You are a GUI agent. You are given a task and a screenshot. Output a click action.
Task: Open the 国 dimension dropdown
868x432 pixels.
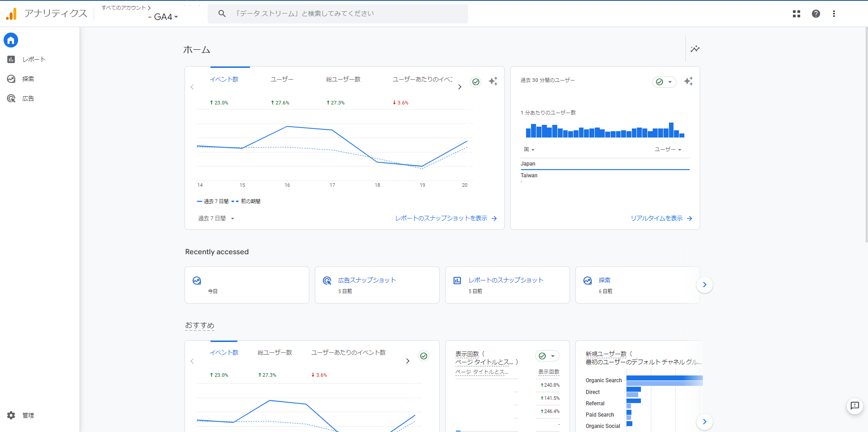[x=529, y=149]
